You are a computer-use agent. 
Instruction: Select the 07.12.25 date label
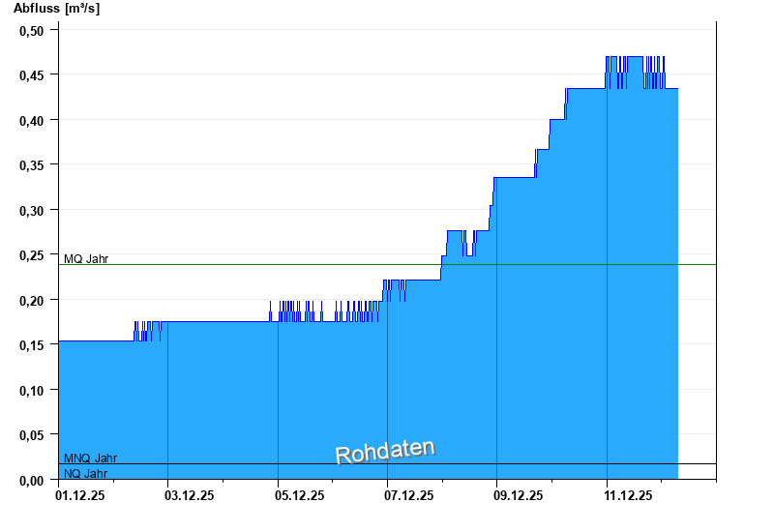pyautogui.click(x=408, y=496)
